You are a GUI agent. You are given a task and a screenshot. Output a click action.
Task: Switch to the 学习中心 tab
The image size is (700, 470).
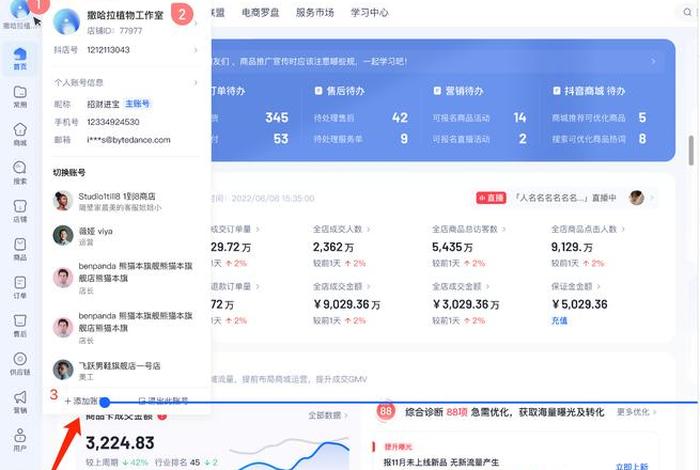[369, 14]
